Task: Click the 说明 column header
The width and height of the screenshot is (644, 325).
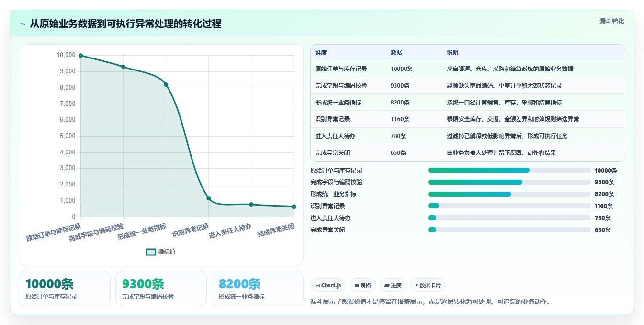Action: pos(452,53)
